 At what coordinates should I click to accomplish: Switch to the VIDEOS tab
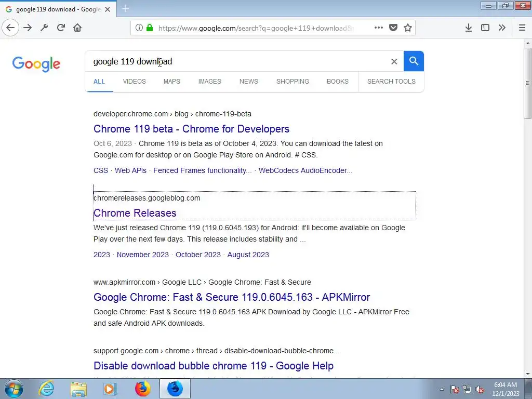click(135, 82)
